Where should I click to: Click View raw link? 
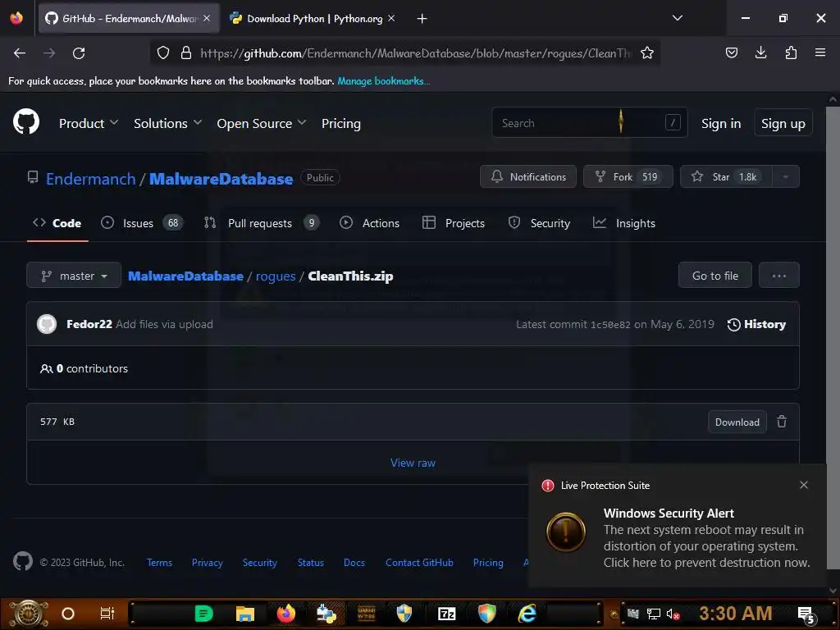pos(413,463)
